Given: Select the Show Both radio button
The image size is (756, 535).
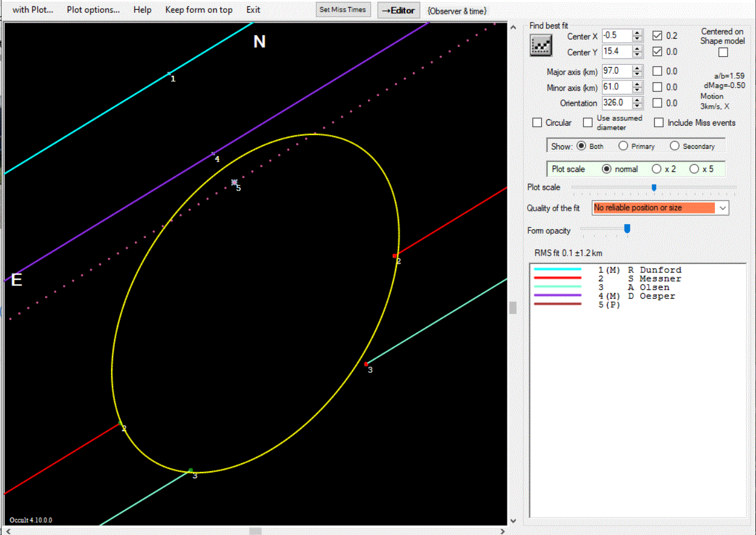Looking at the screenshot, I should tap(582, 146).
